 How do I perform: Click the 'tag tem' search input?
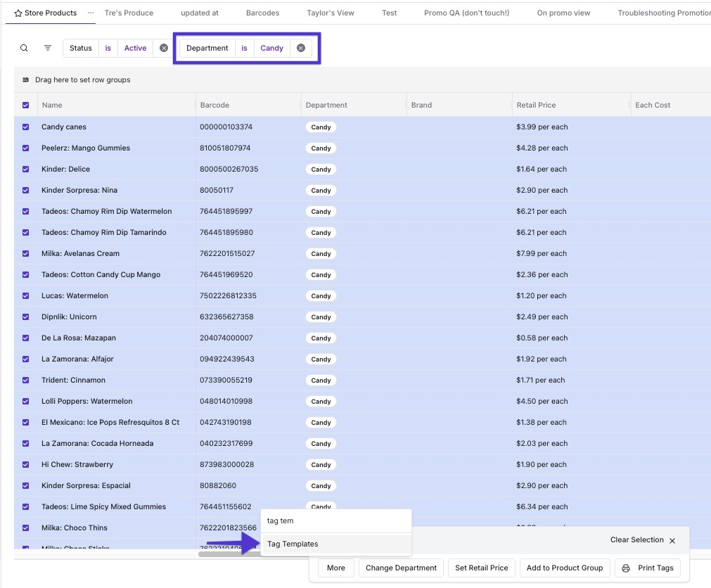336,521
